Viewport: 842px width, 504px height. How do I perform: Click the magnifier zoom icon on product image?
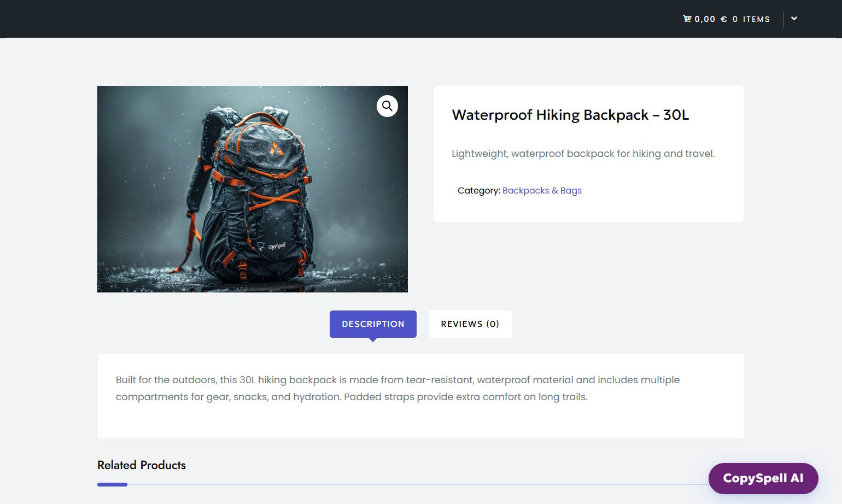coord(387,106)
